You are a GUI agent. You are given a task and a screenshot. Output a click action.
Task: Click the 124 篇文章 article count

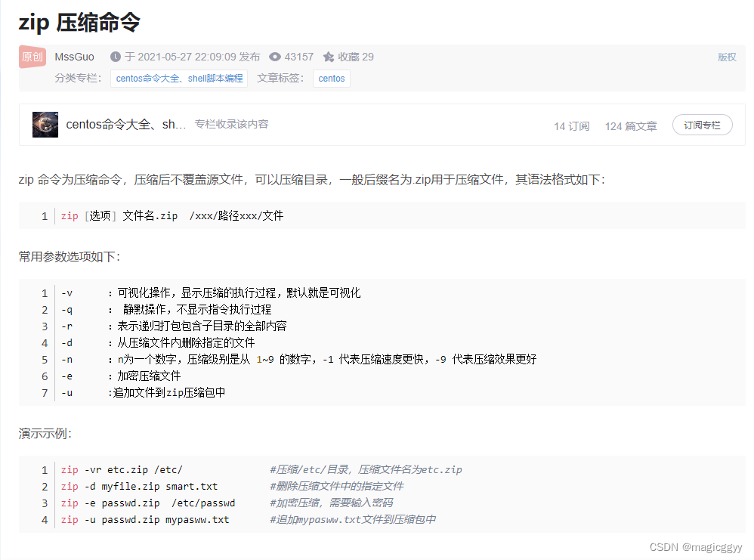pos(630,125)
